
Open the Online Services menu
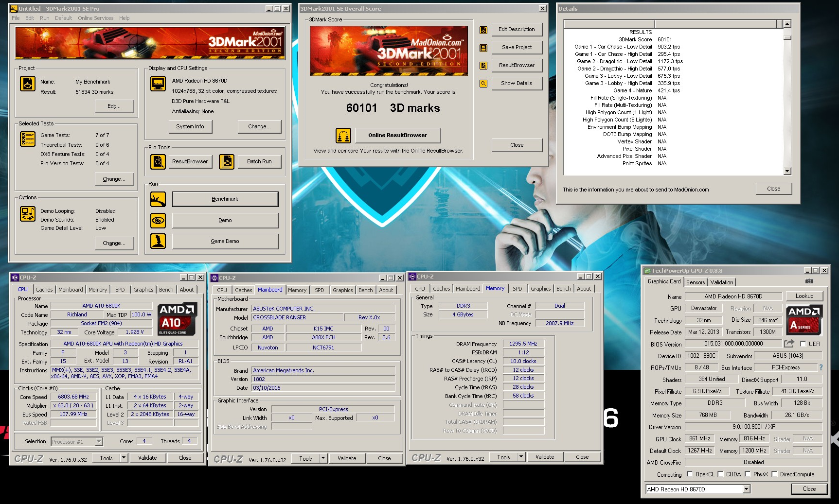tap(96, 18)
